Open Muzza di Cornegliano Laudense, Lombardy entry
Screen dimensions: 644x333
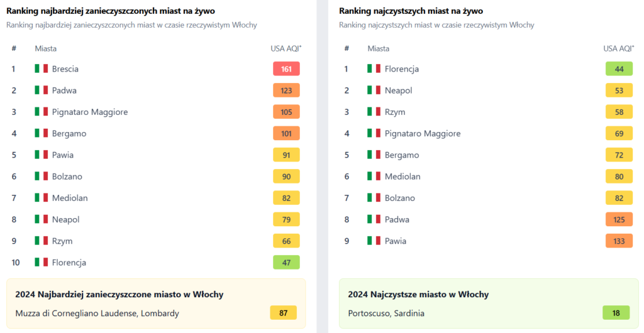97,313
